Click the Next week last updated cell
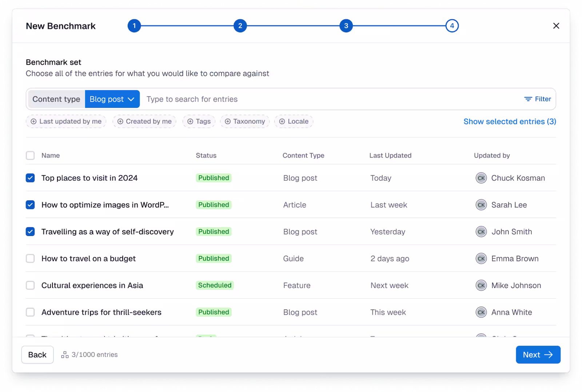The image size is (582, 392). pyautogui.click(x=389, y=285)
